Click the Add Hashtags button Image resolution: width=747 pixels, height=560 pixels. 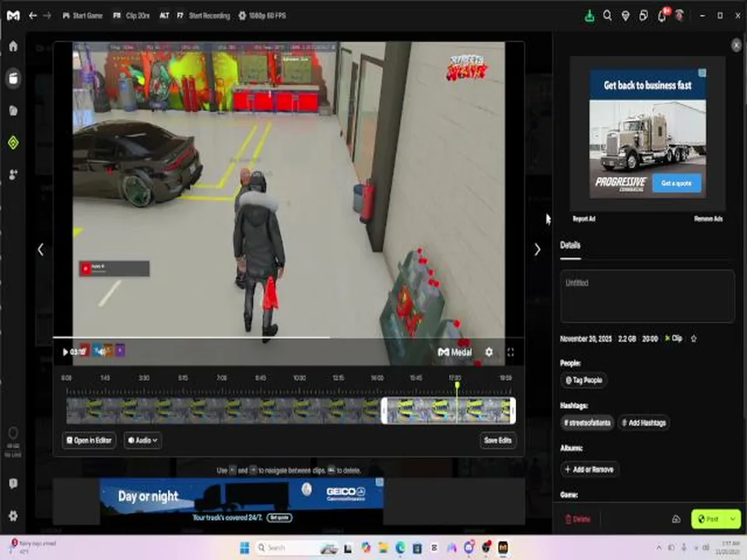click(644, 422)
